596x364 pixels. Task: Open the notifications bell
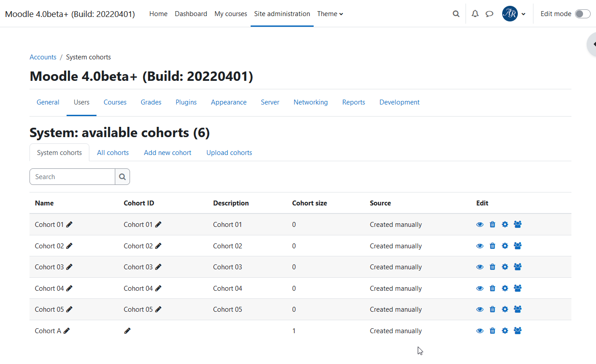tap(475, 14)
